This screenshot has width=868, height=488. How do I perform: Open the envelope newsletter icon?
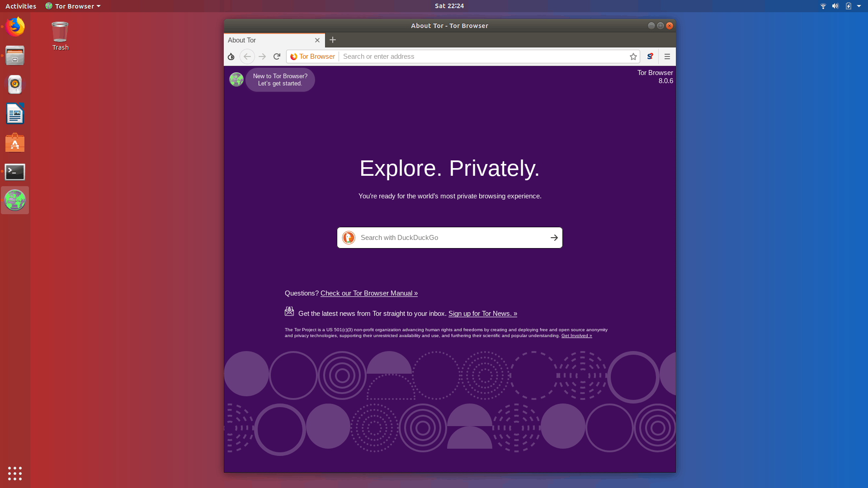(x=289, y=311)
